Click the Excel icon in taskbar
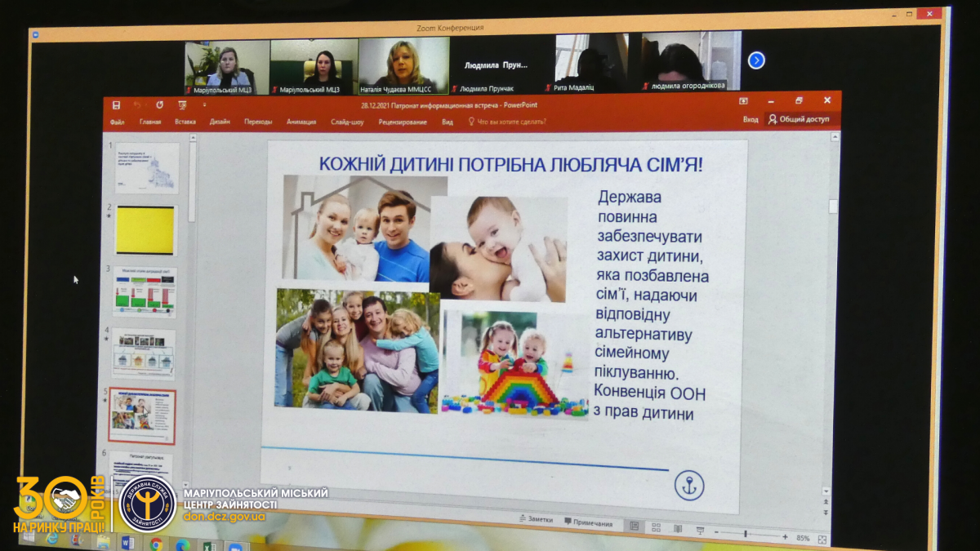980x551 pixels. point(208,545)
